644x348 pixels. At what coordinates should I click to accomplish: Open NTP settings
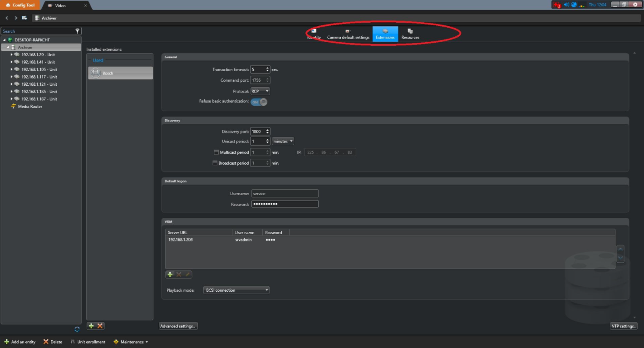pos(624,326)
